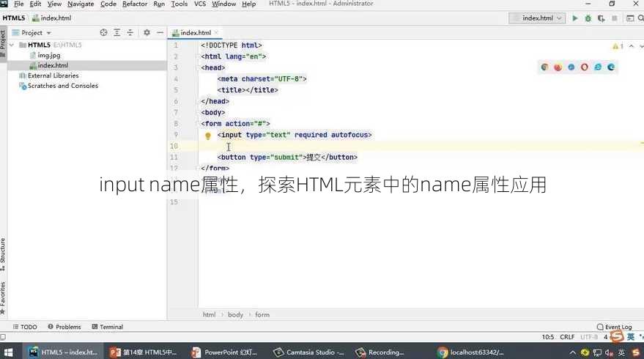Open the Run menu
This screenshot has height=359, width=644.
pos(159,4)
